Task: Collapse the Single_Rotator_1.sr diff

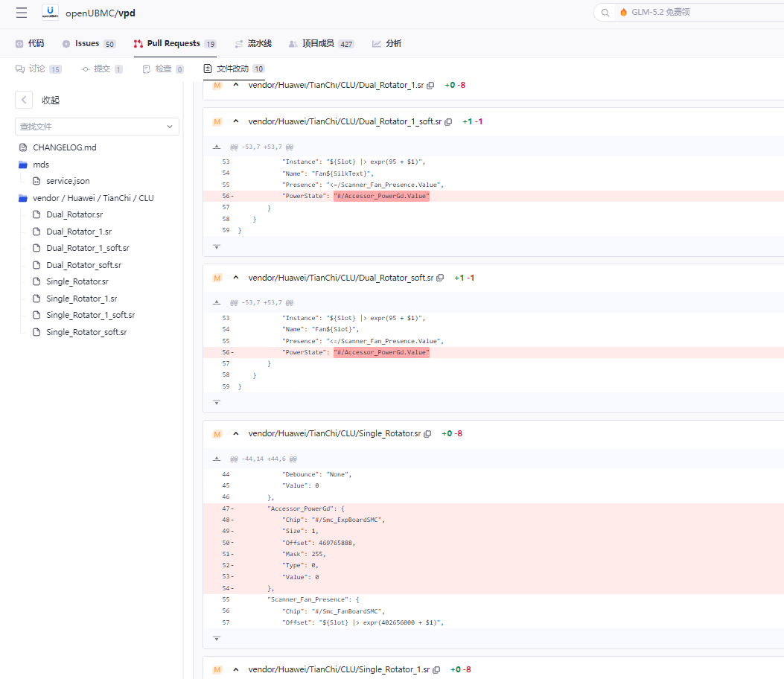Action: tap(236, 669)
